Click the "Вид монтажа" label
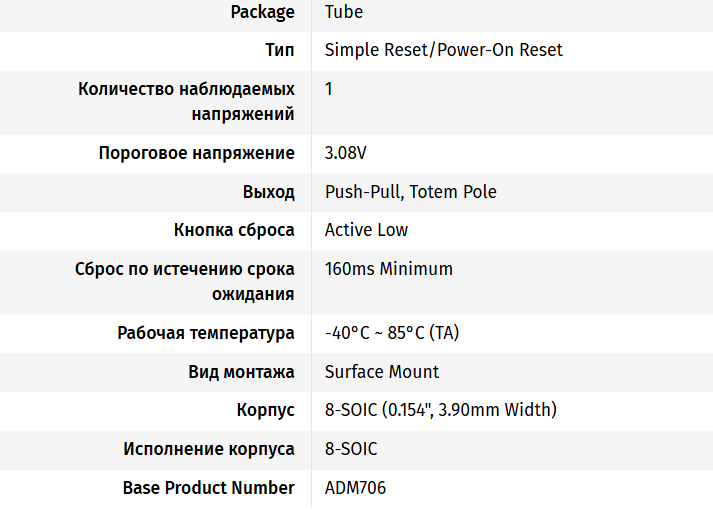713x515 pixels. click(x=241, y=372)
